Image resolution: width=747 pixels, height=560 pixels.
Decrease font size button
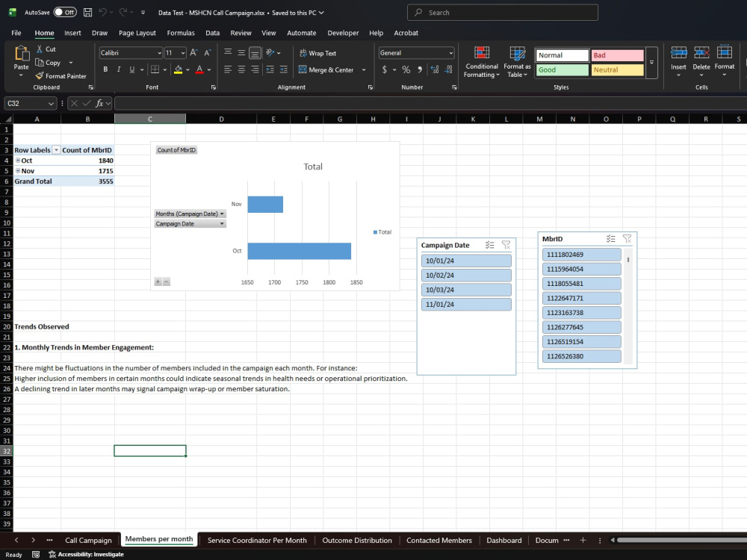click(x=207, y=53)
